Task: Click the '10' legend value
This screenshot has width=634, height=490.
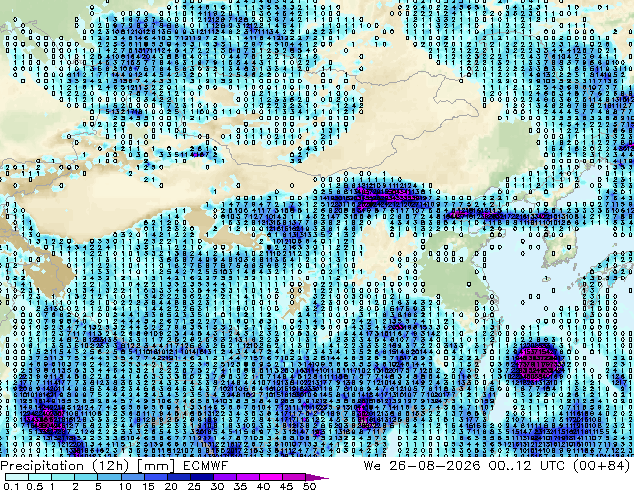Action: [125, 486]
